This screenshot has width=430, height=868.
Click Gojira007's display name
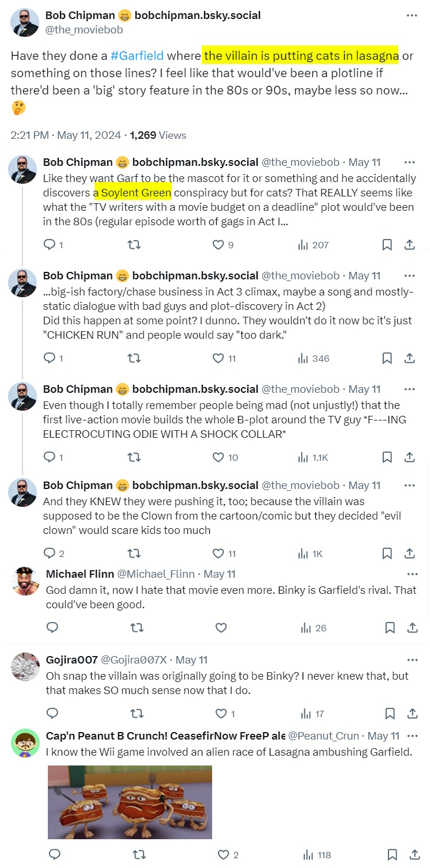pos(71,660)
